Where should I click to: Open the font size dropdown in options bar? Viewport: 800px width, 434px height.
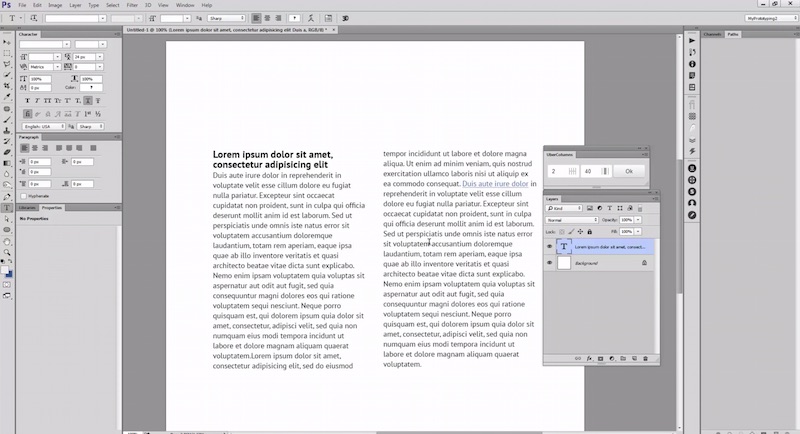pyautogui.click(x=187, y=18)
